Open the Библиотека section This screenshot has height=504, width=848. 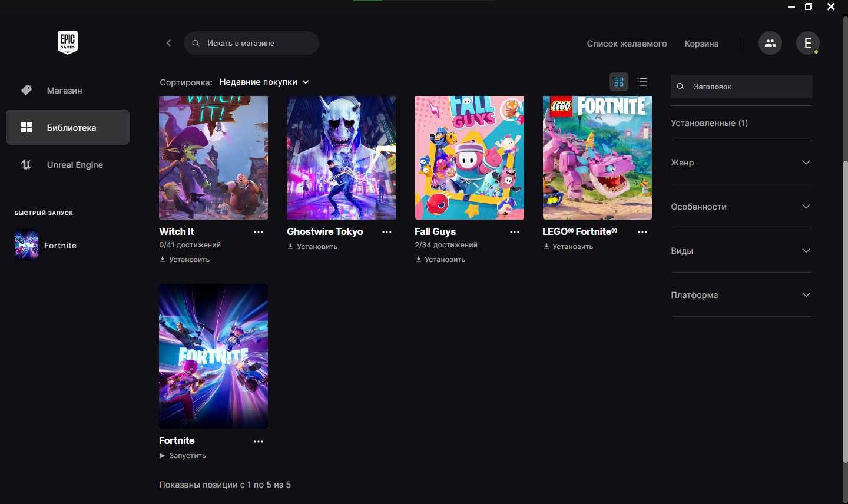[x=68, y=127]
